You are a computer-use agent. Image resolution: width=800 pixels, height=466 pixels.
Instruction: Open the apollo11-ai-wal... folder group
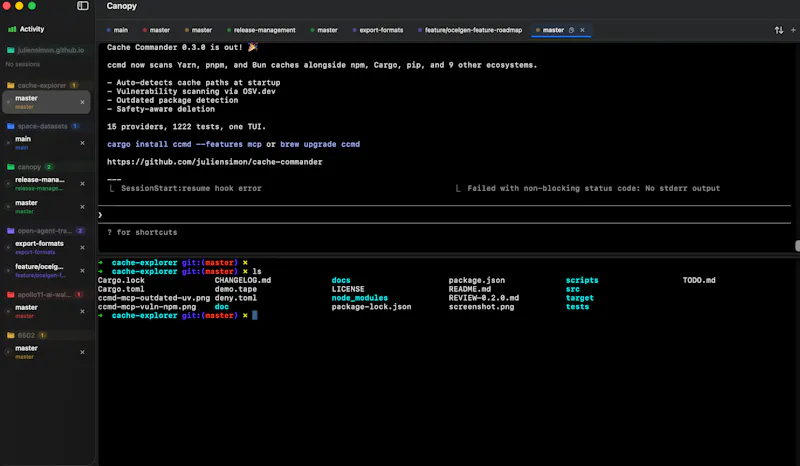coord(45,295)
